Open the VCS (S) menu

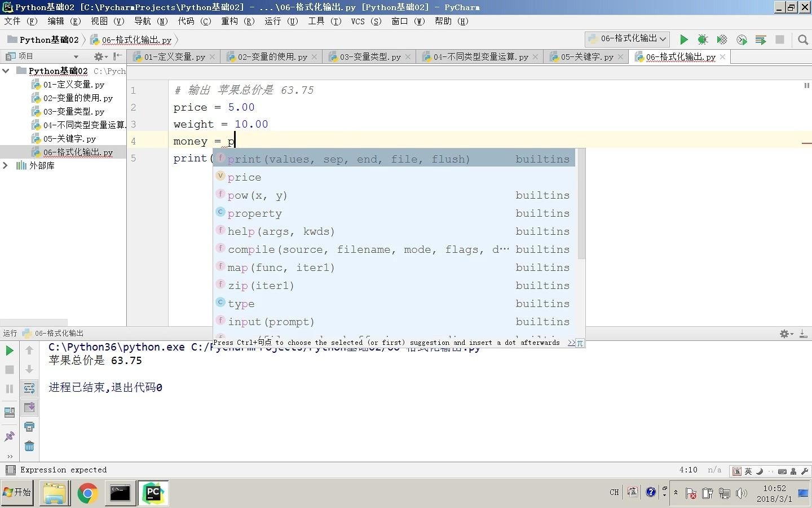pyautogui.click(x=367, y=21)
